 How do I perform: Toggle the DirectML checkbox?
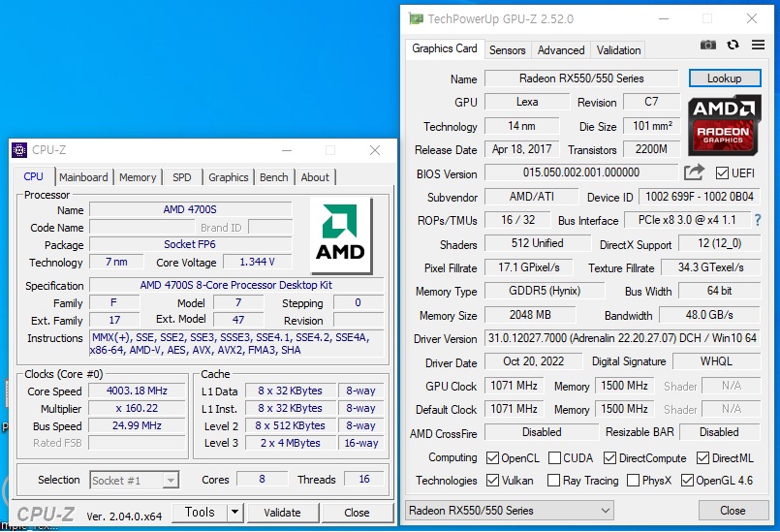pos(702,457)
